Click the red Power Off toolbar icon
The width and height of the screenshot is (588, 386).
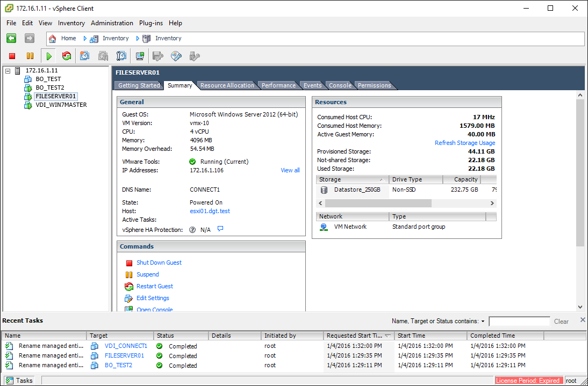(12, 56)
